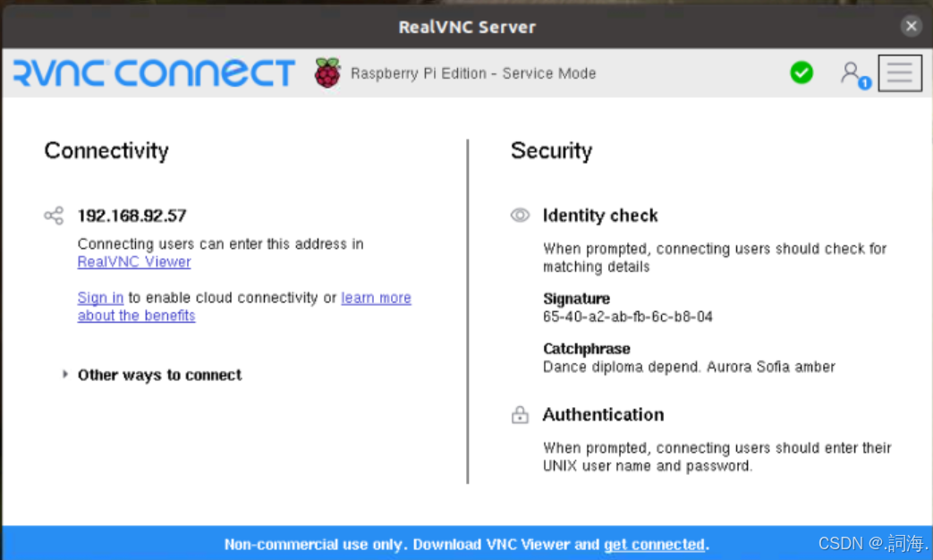Screen dimensions: 933x560
Task: Click the connected users icon
Action: (x=855, y=75)
